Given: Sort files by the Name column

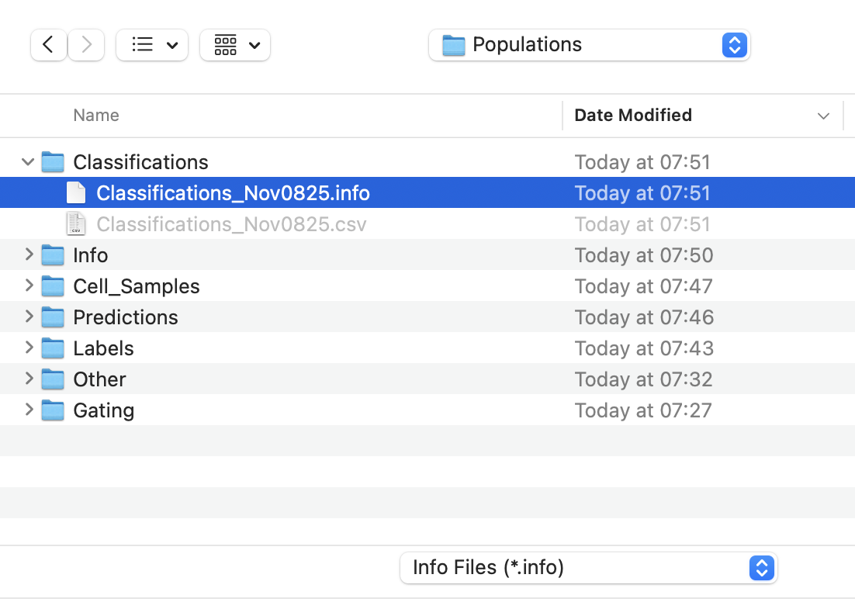Looking at the screenshot, I should (x=95, y=115).
